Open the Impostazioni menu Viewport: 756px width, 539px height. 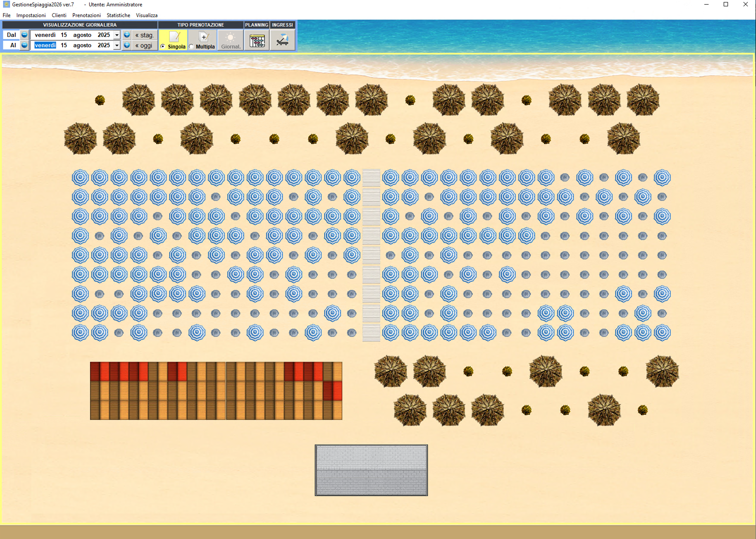tap(31, 15)
